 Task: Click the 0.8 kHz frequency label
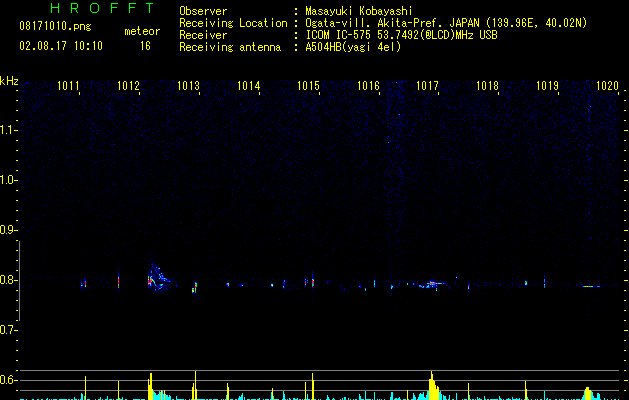coord(8,280)
